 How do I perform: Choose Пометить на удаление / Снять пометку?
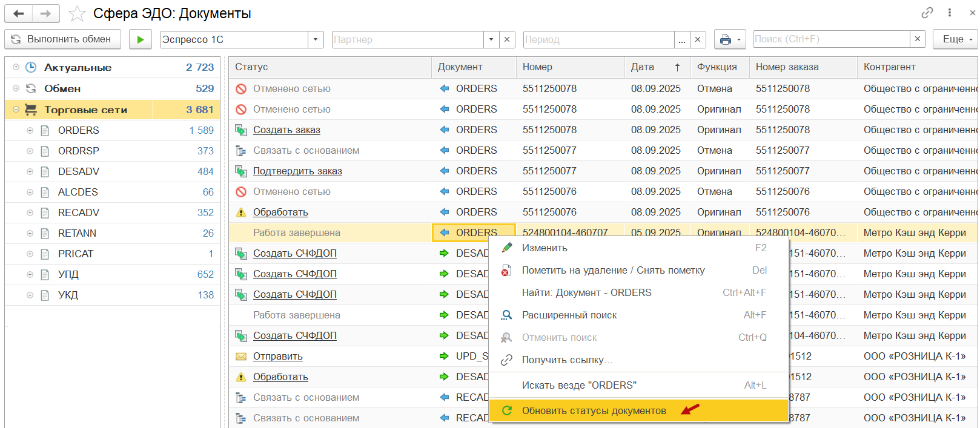click(x=638, y=271)
